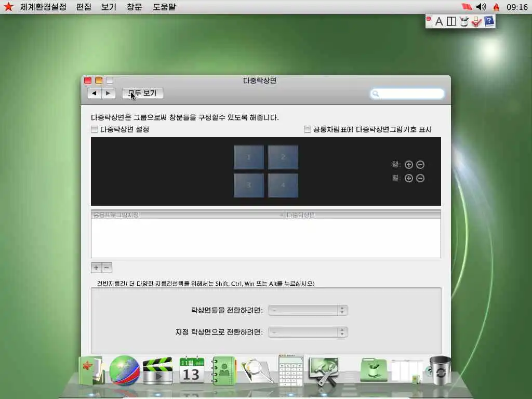Open the blue help book icon
Image resolution: width=532 pixels, height=399 pixels.
(x=489, y=21)
